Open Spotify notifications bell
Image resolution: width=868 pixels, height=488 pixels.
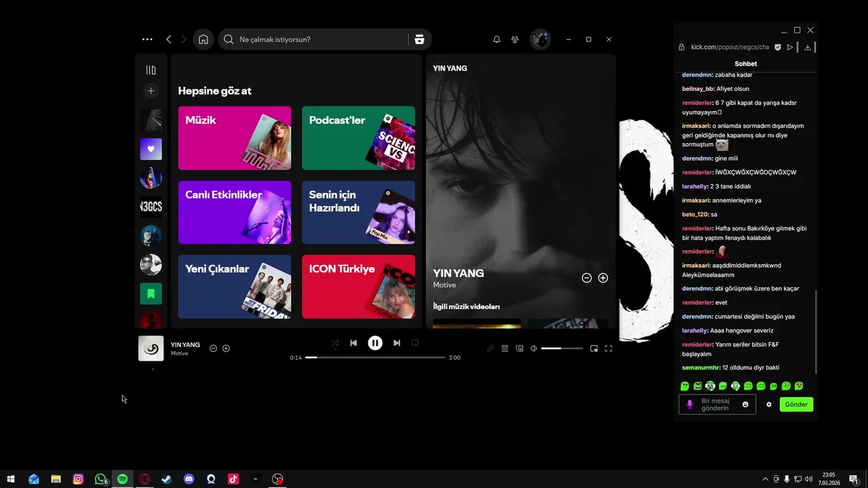[496, 39]
